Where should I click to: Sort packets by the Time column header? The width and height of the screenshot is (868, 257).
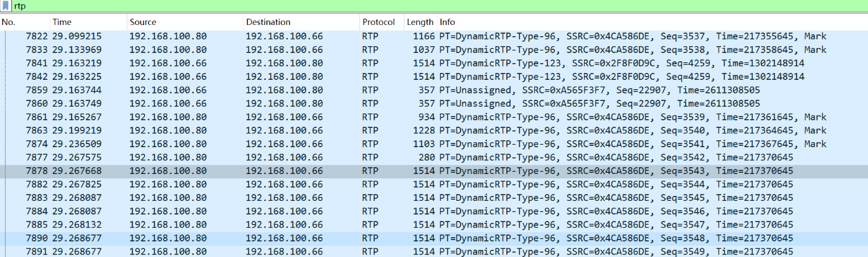88,22
